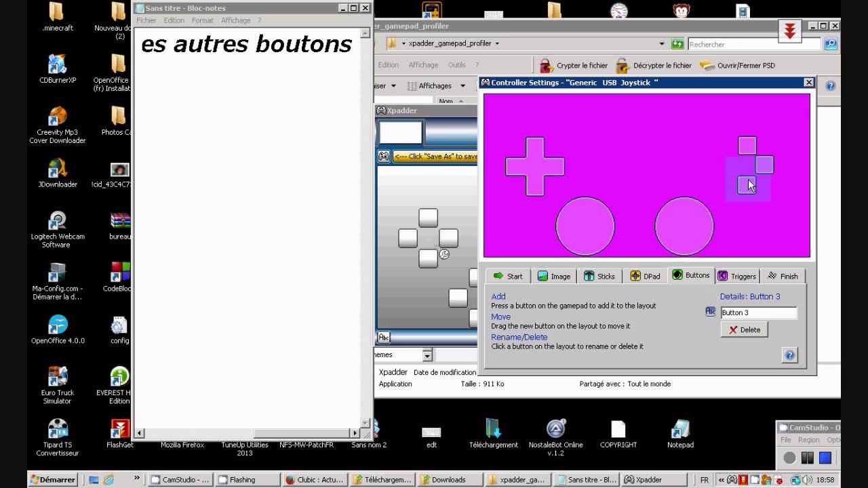The height and width of the screenshot is (488, 868).
Task: Switch to the Image tab
Action: click(553, 276)
